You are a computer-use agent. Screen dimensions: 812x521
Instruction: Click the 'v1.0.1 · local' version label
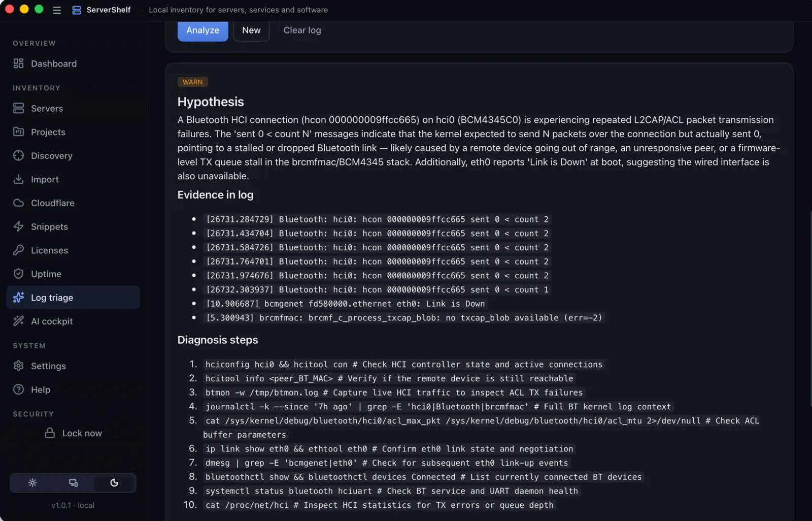tap(73, 505)
